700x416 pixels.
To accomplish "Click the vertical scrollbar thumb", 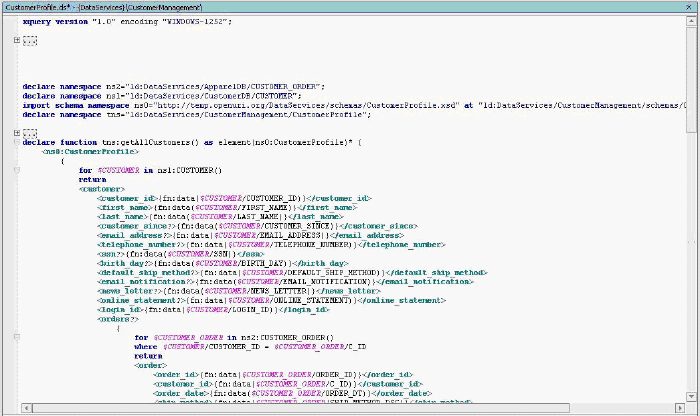I will pyautogui.click(x=691, y=79).
